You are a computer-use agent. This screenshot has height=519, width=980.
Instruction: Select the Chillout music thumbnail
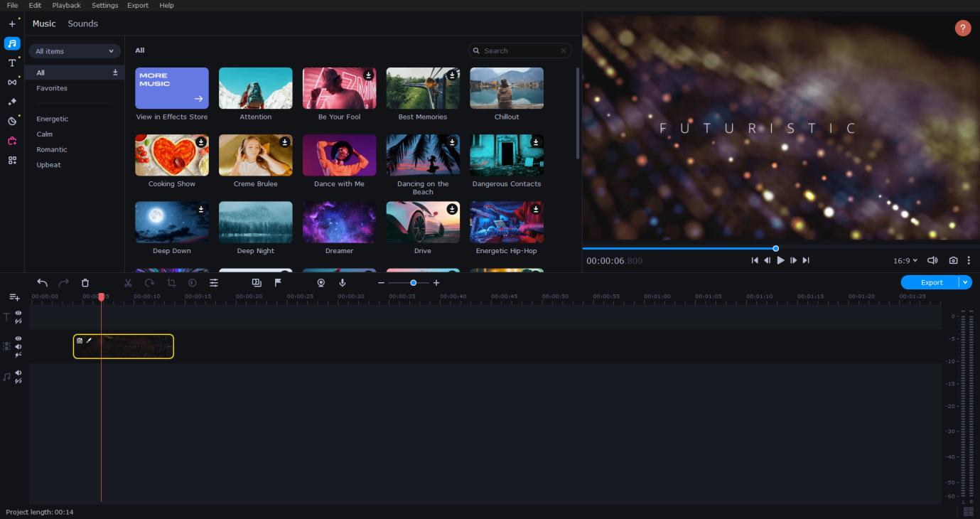click(x=506, y=88)
